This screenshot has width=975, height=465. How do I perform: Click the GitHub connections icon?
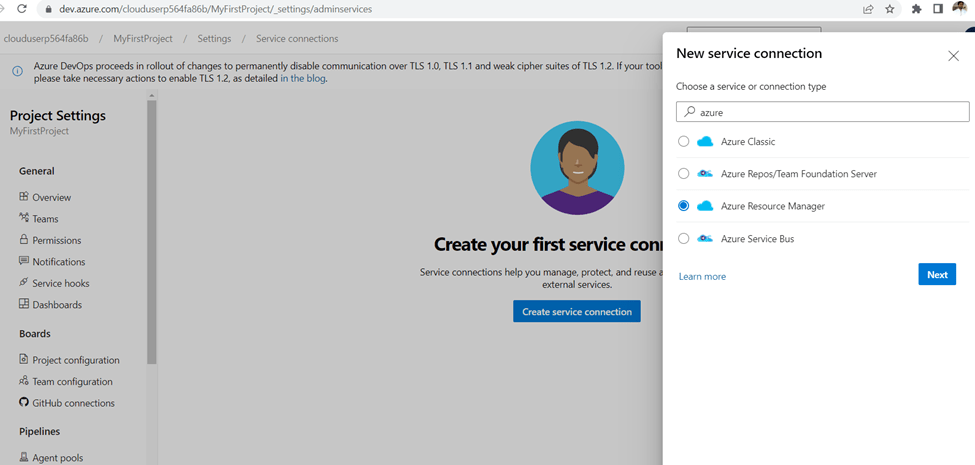point(24,403)
